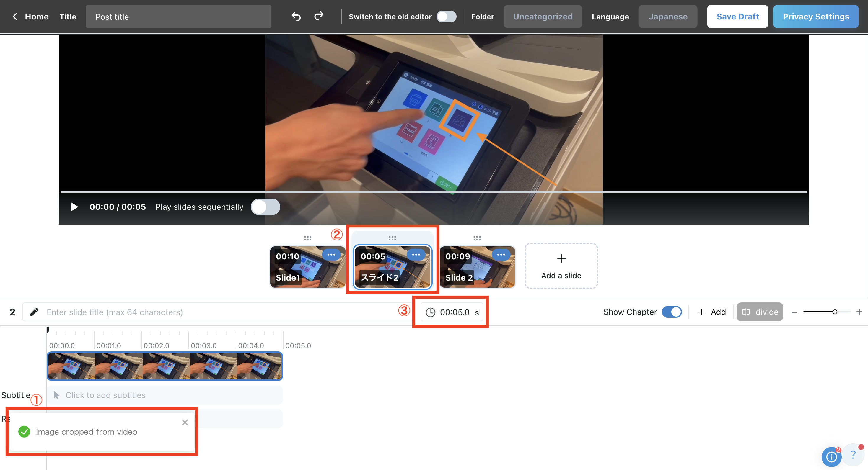Image resolution: width=868 pixels, height=470 pixels.
Task: Open Privacy Settings
Action: point(815,17)
